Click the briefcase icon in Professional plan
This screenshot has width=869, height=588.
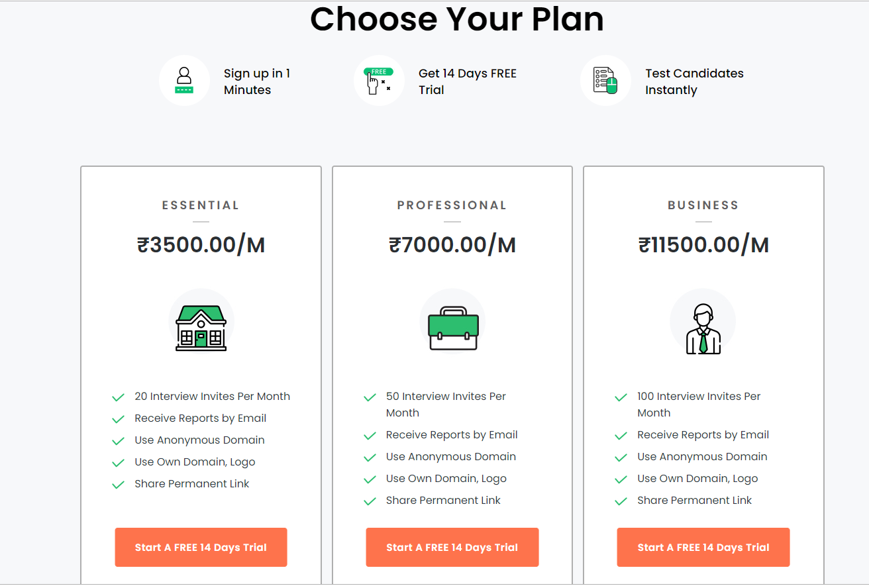pyautogui.click(x=452, y=327)
